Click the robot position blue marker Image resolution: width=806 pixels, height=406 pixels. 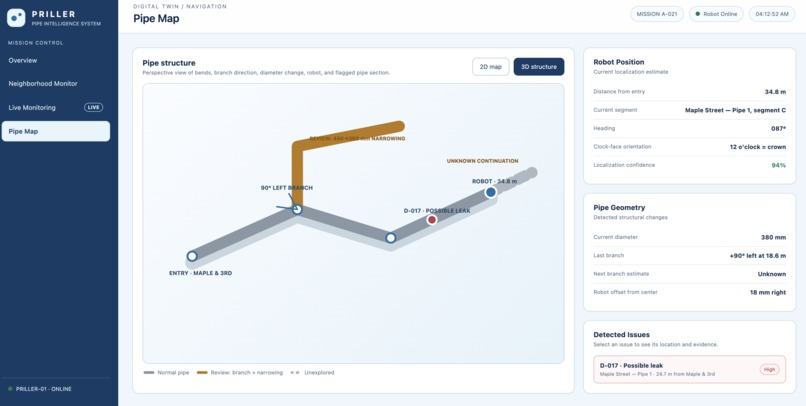[x=490, y=192]
